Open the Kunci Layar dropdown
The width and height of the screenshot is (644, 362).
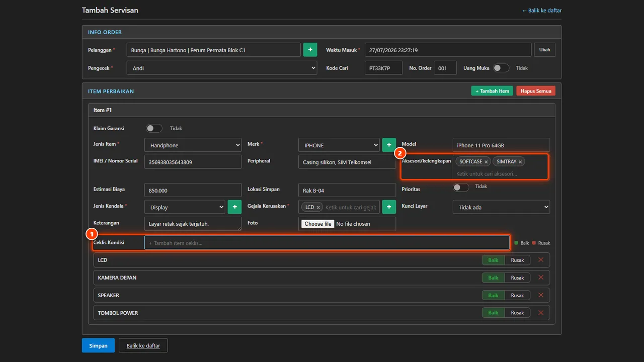[x=501, y=207]
